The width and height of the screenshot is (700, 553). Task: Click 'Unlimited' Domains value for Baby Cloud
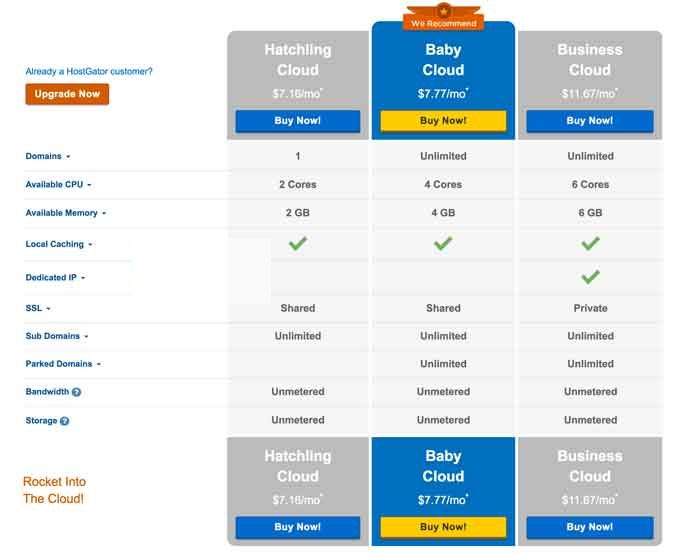[443, 156]
